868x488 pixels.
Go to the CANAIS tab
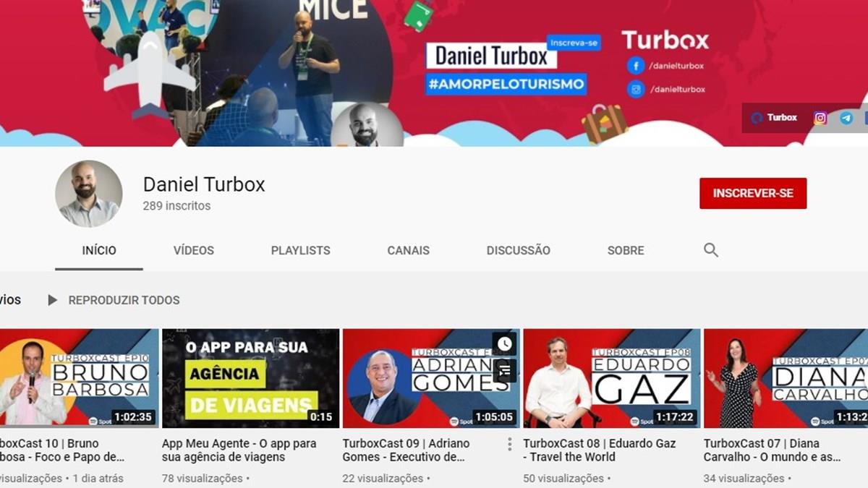pos(408,250)
